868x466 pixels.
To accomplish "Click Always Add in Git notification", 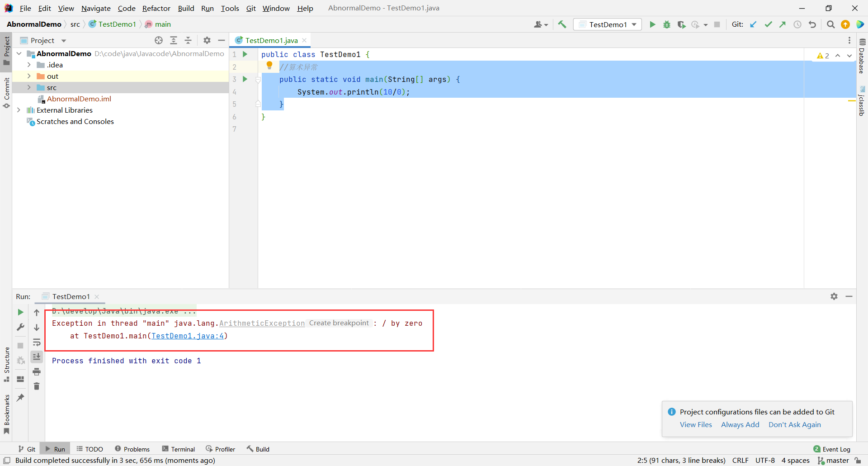I will [740, 424].
